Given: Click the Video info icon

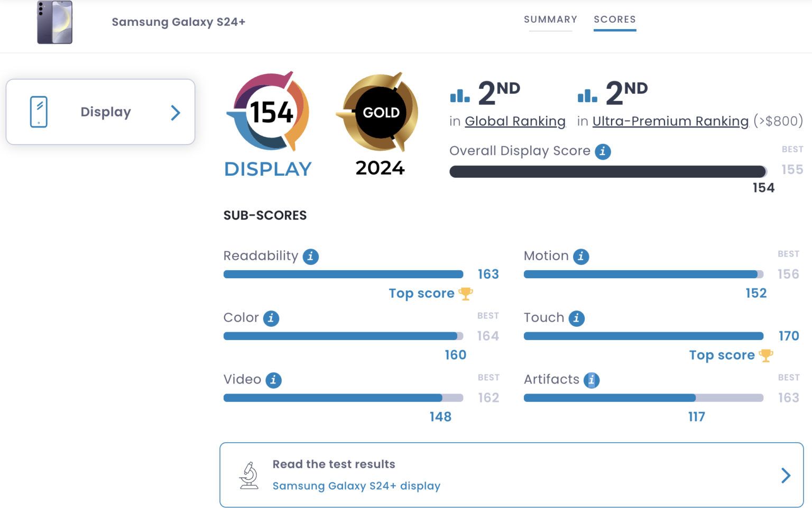Looking at the screenshot, I should click(273, 380).
